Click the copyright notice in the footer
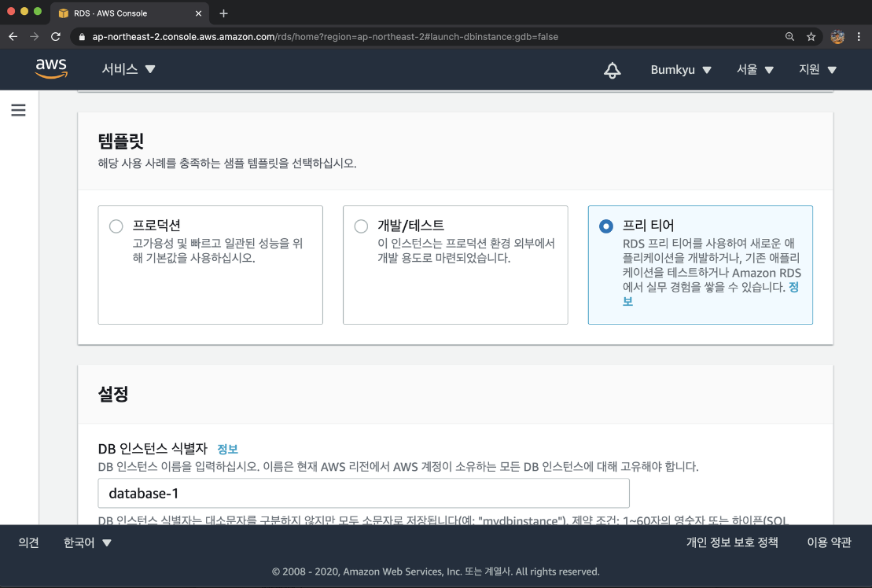This screenshot has width=872, height=588. coord(436,571)
